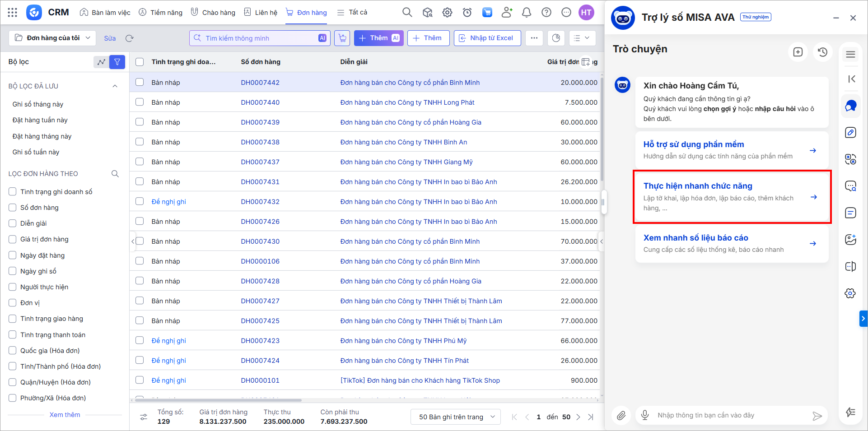Viewport: 868px width, 431px height.
Task: Check the box for order DH0007442
Action: (x=140, y=82)
